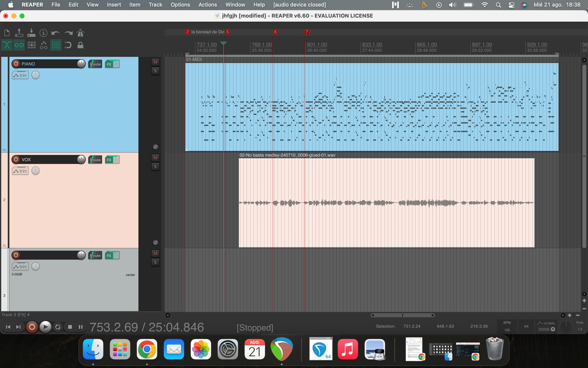Click the transport Pause button
The width and height of the screenshot is (588, 368).
(81, 327)
